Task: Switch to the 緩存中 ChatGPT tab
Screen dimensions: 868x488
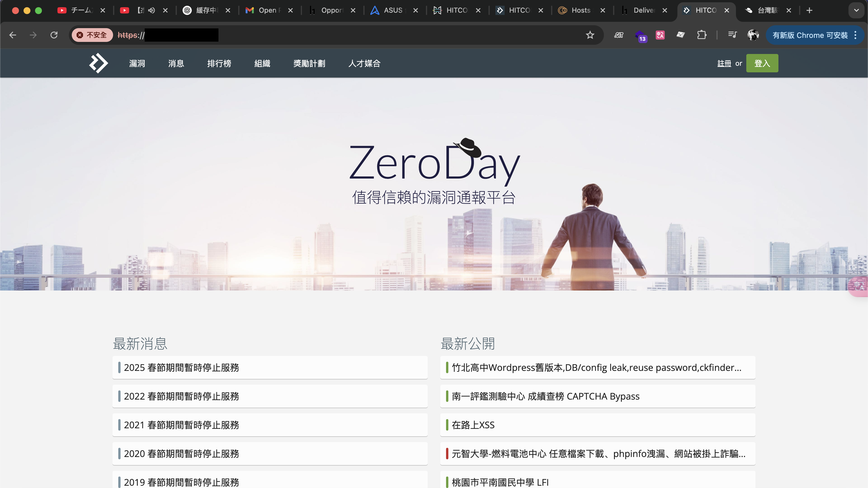Action: [207, 10]
